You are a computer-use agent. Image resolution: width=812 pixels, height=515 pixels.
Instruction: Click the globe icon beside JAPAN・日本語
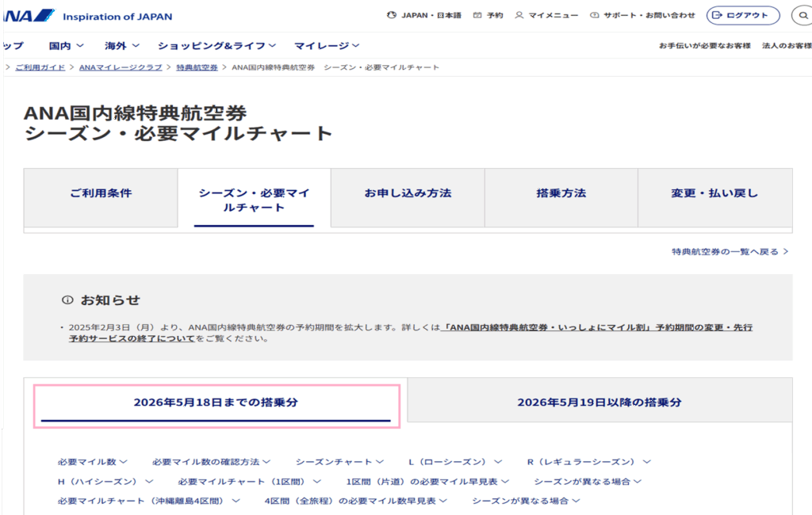click(x=392, y=16)
